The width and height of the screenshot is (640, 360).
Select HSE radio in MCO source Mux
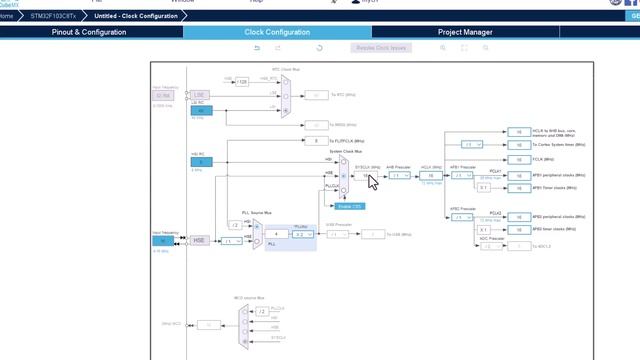coord(245,331)
